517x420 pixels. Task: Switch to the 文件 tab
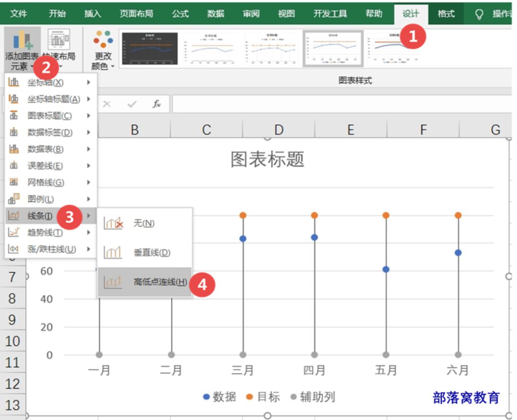(19, 13)
